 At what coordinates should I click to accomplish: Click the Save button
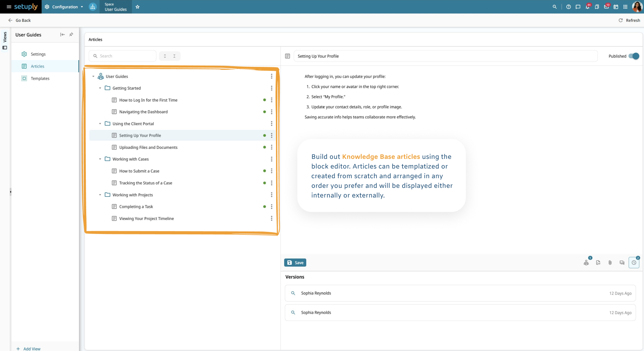tap(295, 262)
